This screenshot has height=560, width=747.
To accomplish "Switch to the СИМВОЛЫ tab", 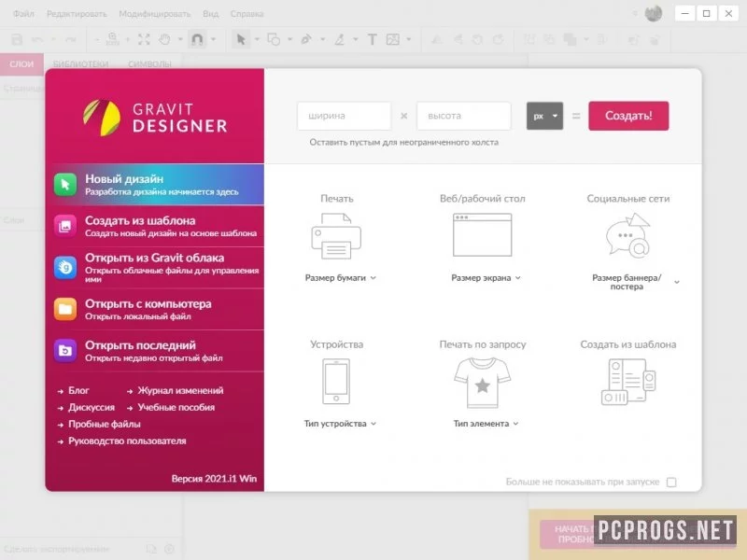I will (x=149, y=64).
